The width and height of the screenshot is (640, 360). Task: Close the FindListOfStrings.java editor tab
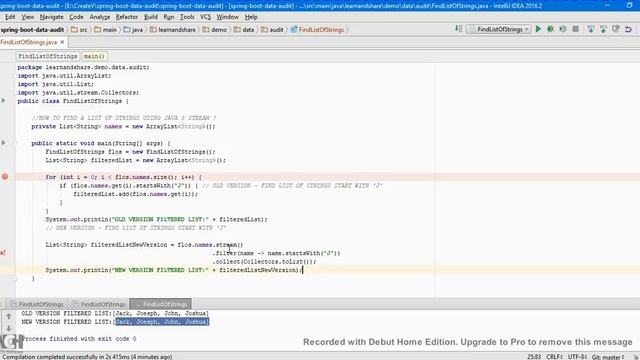pos(62,42)
